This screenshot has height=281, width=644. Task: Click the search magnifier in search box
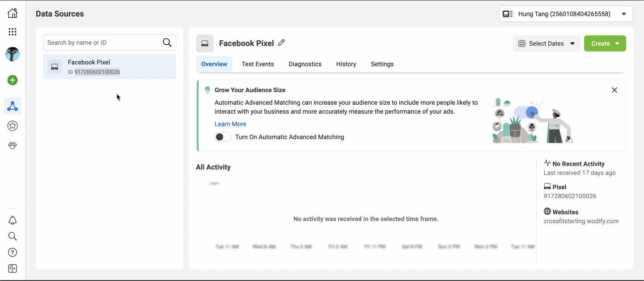167,43
